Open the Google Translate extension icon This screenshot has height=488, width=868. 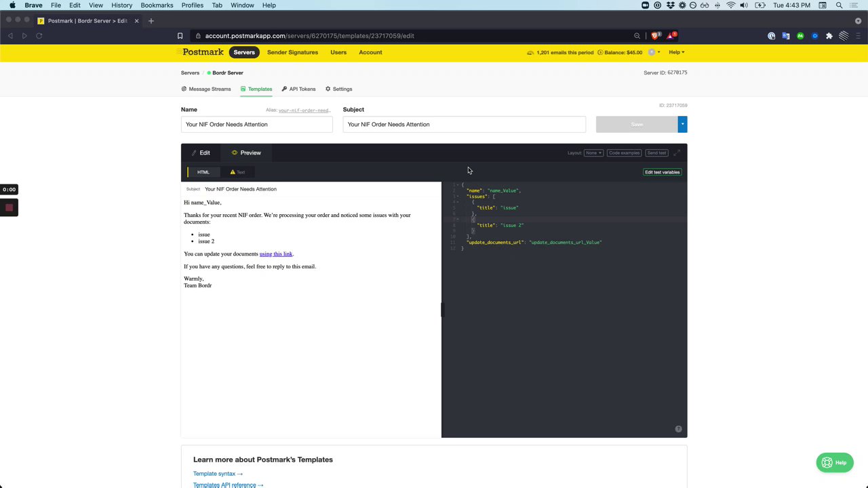tap(786, 36)
